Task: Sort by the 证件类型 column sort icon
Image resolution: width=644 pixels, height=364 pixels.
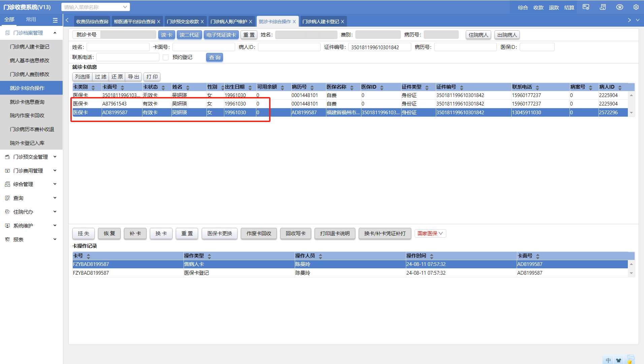Action: (427, 87)
